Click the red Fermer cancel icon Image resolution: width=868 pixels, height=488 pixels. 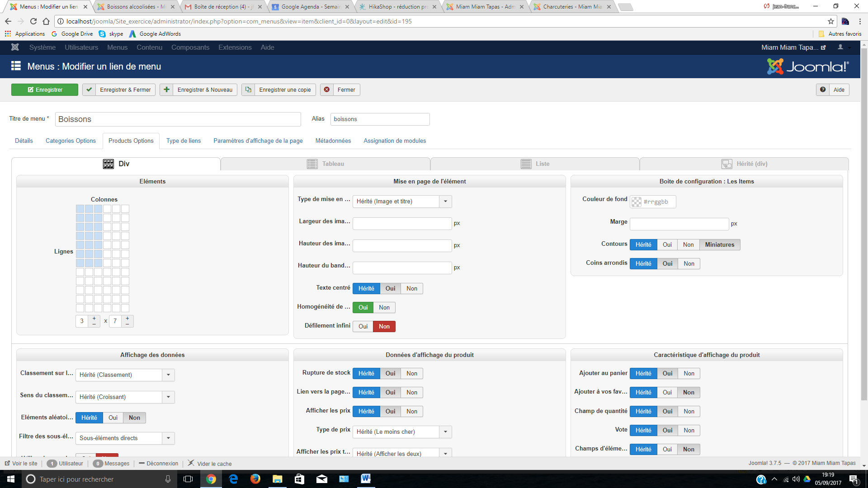327,90
